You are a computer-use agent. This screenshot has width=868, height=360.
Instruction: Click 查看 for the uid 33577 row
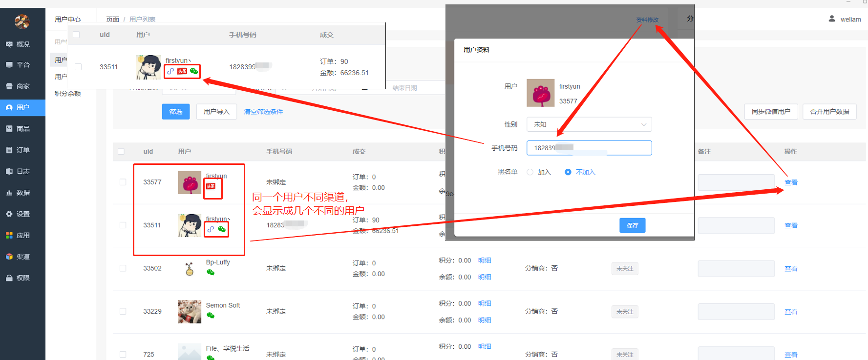point(791,182)
